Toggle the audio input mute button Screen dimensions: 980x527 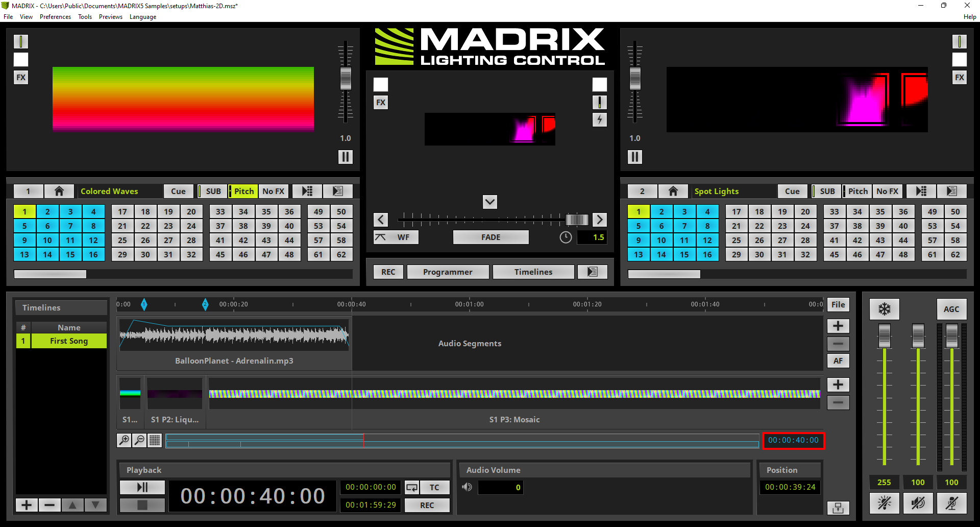(951, 503)
